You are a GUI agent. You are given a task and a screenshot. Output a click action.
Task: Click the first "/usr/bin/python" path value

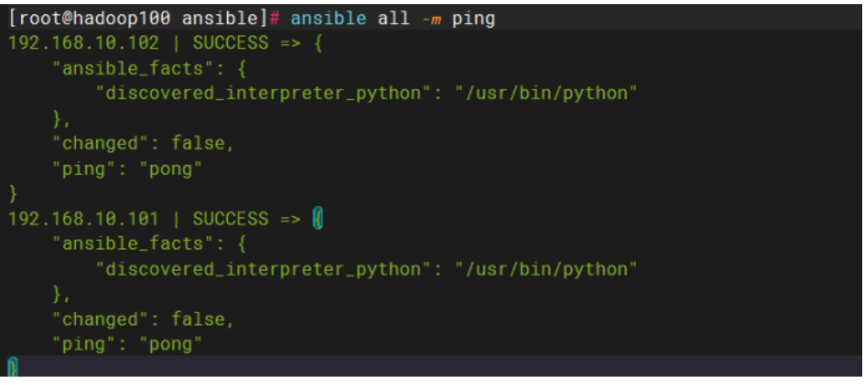tap(546, 93)
